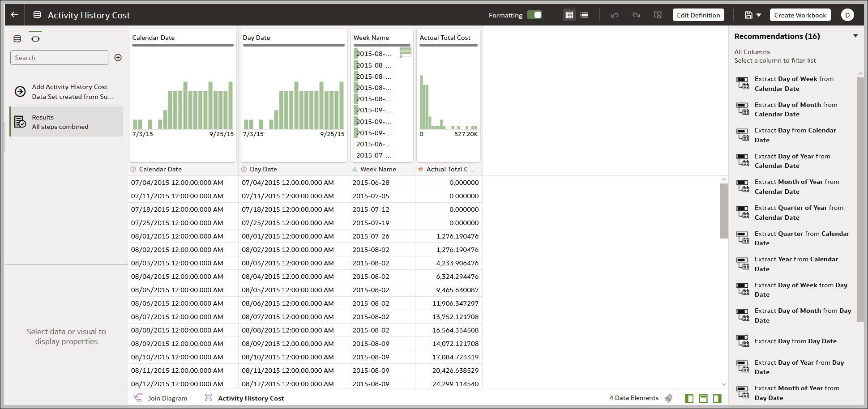The width and height of the screenshot is (868, 409).
Task: Select the Day Date column header
Action: pos(294,169)
